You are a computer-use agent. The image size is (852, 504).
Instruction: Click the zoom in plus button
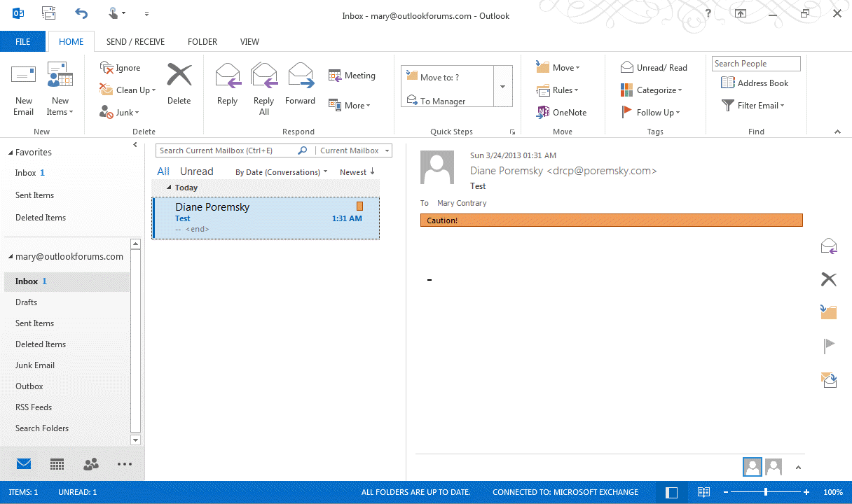[806, 492]
